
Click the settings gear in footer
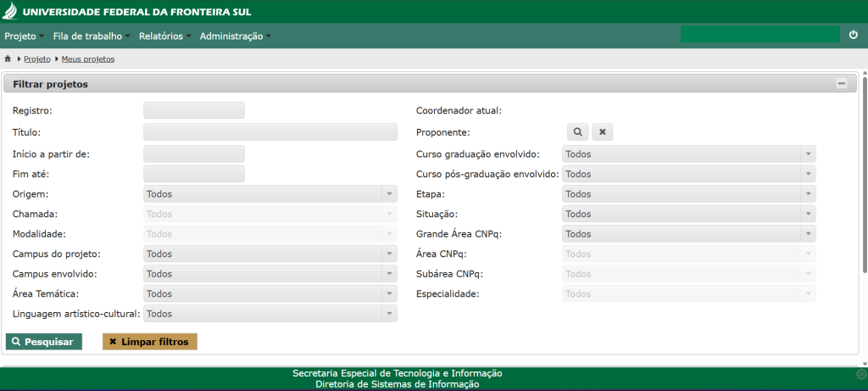[861, 374]
